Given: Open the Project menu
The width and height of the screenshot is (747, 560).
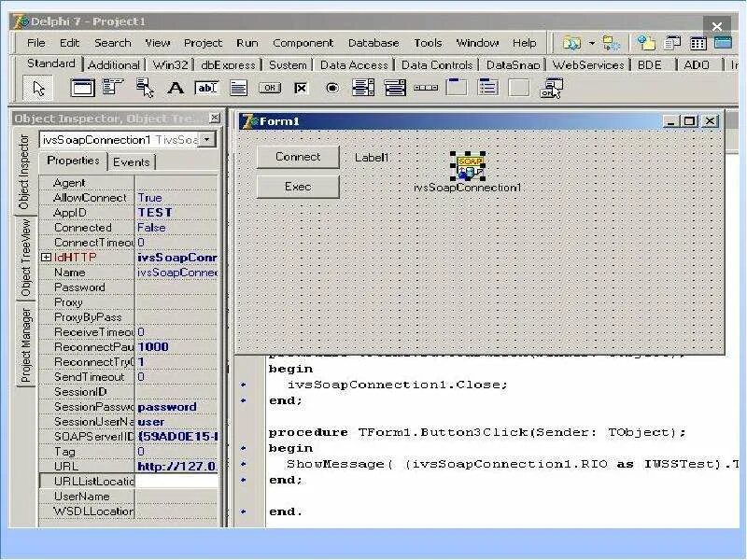Looking at the screenshot, I should pyautogui.click(x=203, y=43).
